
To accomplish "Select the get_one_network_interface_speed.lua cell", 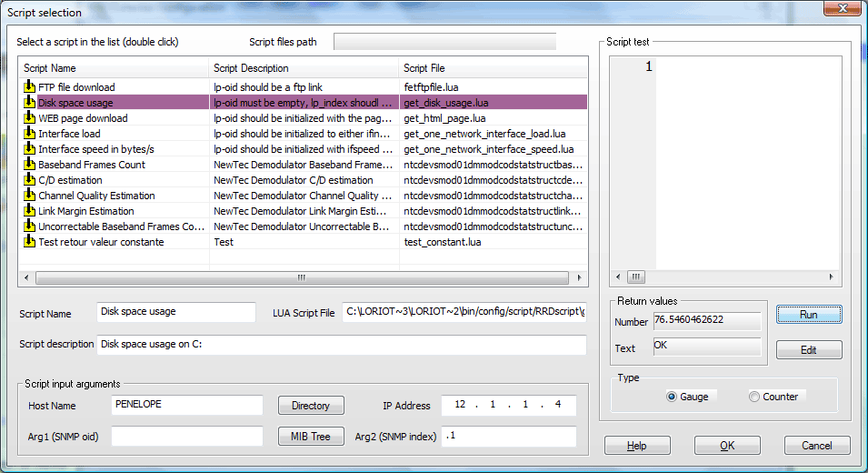I will [489, 149].
